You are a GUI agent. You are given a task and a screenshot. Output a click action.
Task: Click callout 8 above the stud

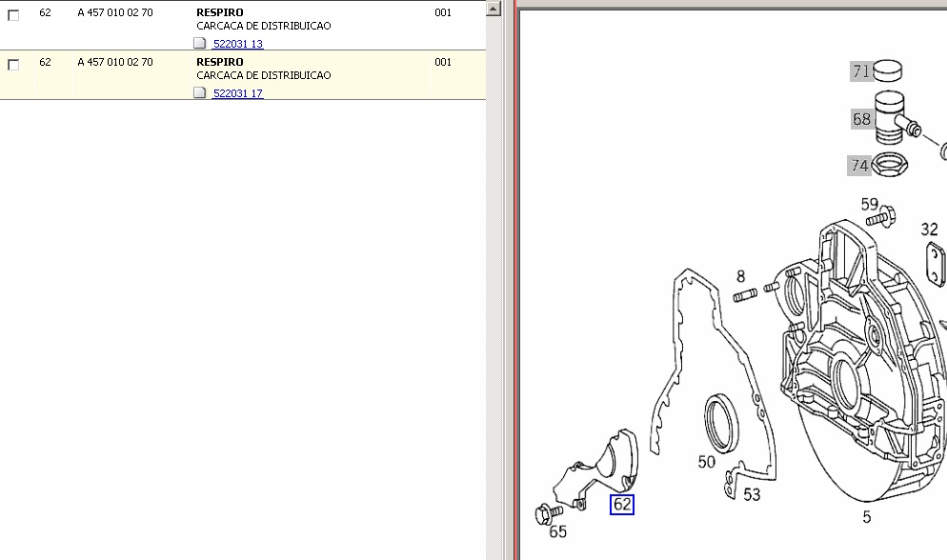click(x=740, y=277)
